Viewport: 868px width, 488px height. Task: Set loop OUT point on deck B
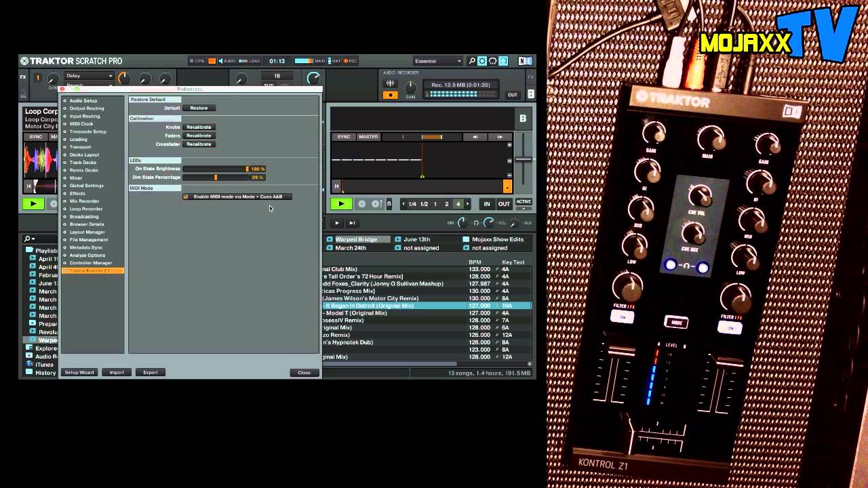(504, 204)
